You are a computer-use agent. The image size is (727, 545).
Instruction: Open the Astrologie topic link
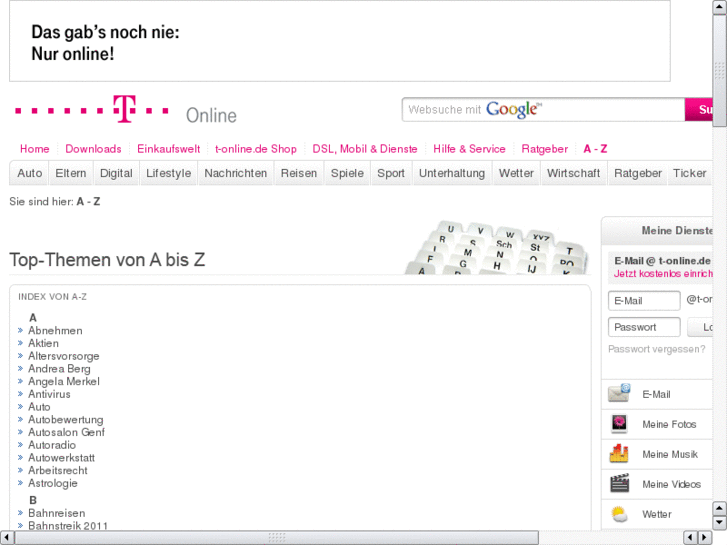coord(53,483)
